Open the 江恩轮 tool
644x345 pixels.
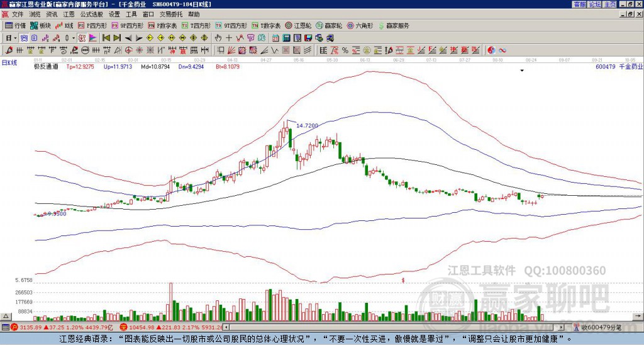pos(298,25)
